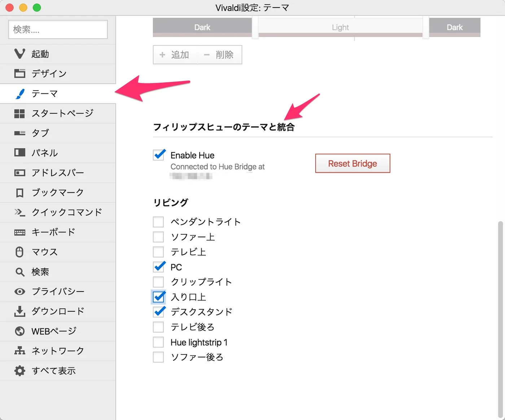Select the ネットワーク settings section
The image size is (505, 420).
coord(58,351)
